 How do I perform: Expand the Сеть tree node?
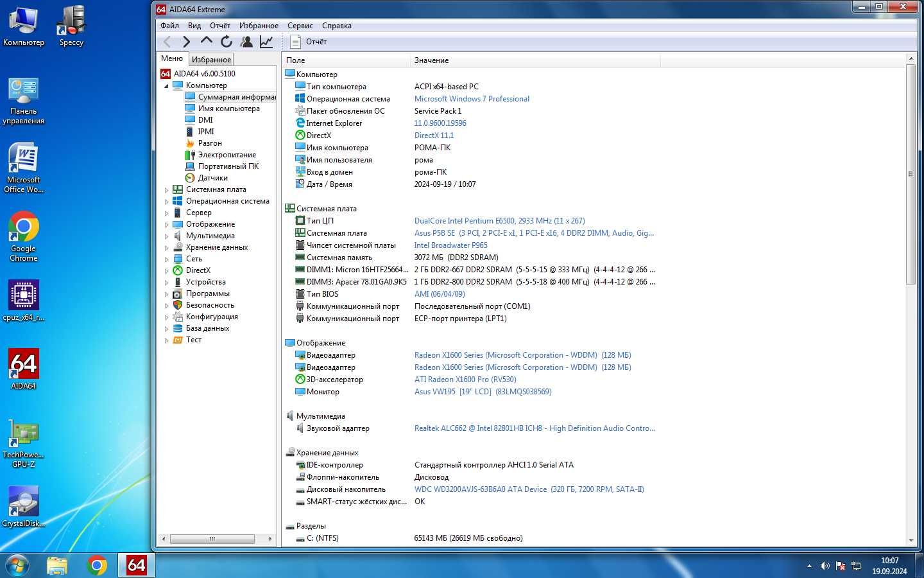point(166,259)
